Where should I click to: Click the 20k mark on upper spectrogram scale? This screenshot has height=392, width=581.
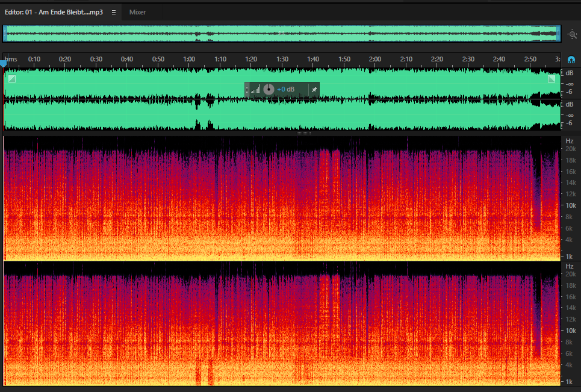[x=571, y=149]
